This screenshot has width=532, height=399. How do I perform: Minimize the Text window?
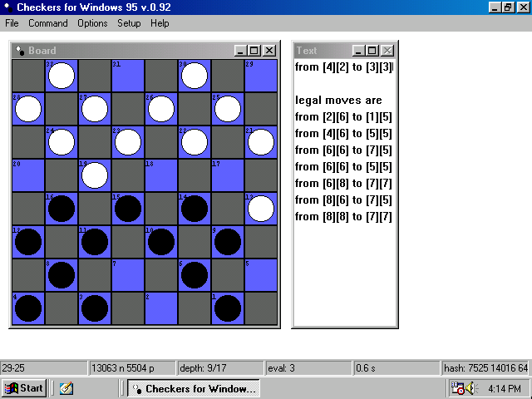(358, 51)
